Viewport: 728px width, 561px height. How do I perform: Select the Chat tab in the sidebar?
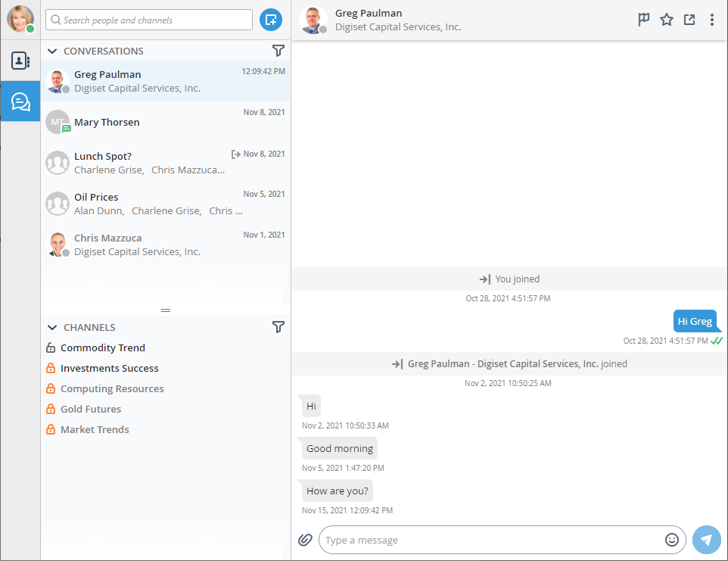click(x=20, y=101)
